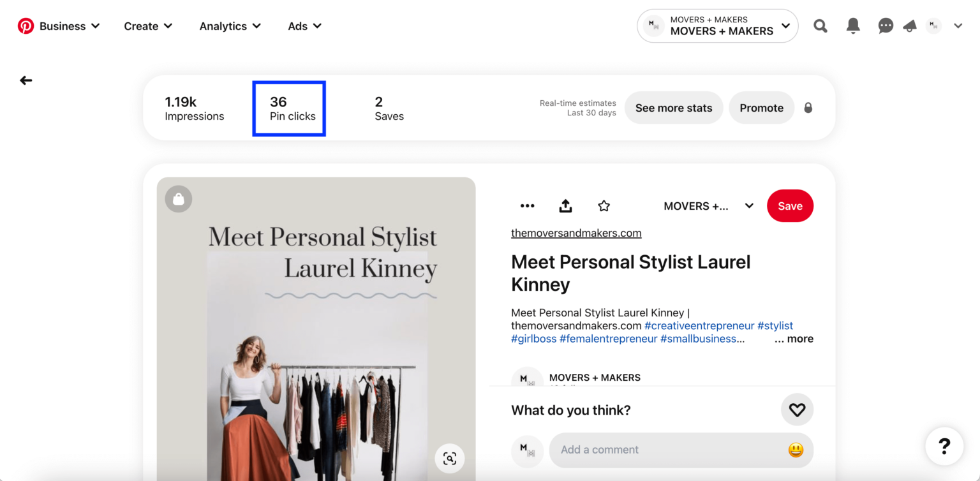Open more options with the ellipsis icon
The height and width of the screenshot is (481, 980).
click(527, 205)
